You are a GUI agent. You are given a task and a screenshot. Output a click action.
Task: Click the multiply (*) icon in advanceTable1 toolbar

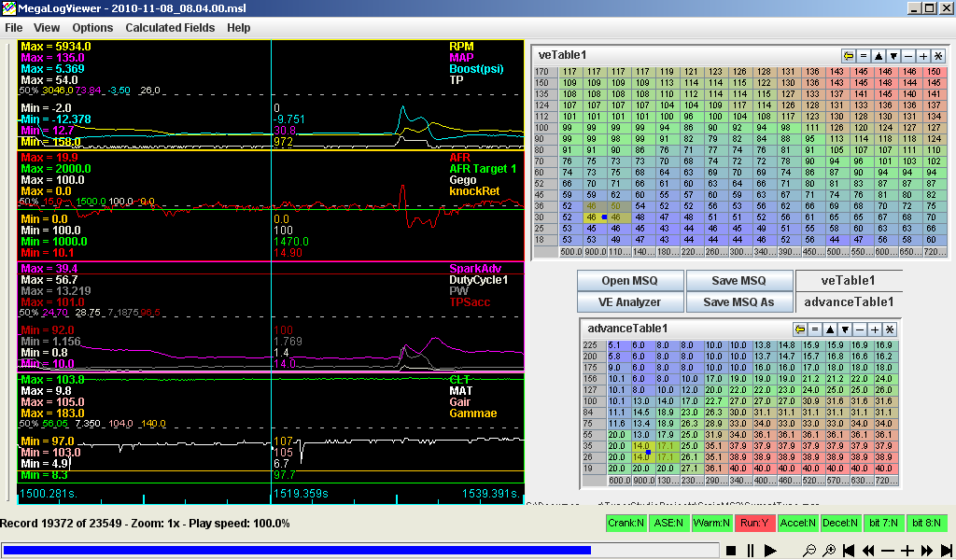[890, 329]
